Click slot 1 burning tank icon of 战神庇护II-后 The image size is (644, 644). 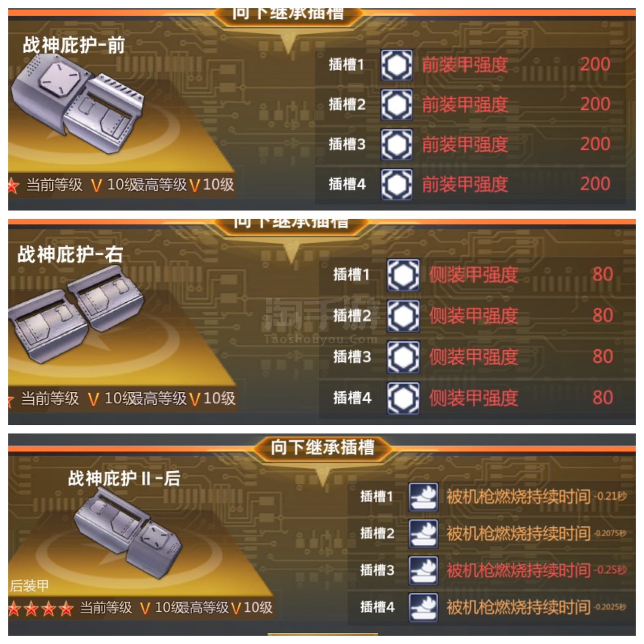coord(423,497)
